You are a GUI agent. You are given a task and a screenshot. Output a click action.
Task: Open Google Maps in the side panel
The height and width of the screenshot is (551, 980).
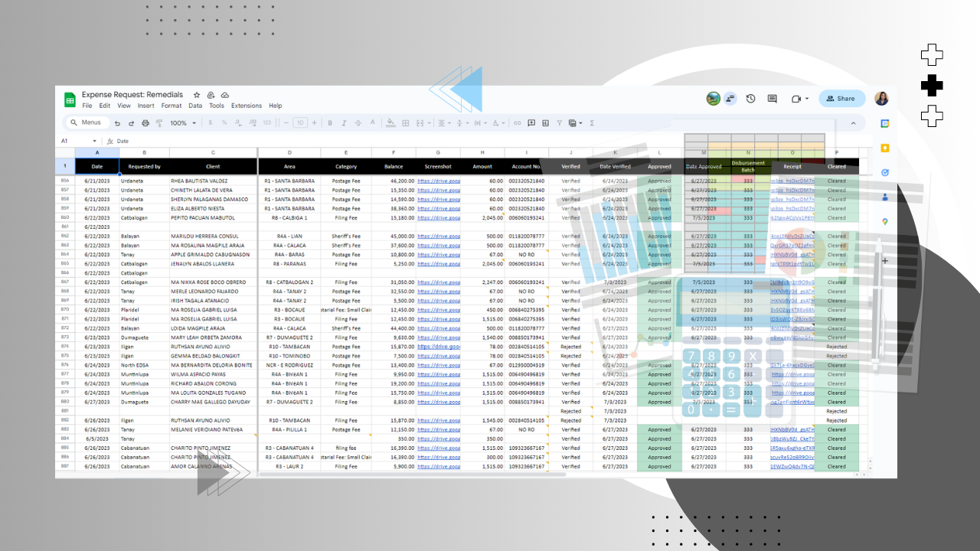(884, 221)
